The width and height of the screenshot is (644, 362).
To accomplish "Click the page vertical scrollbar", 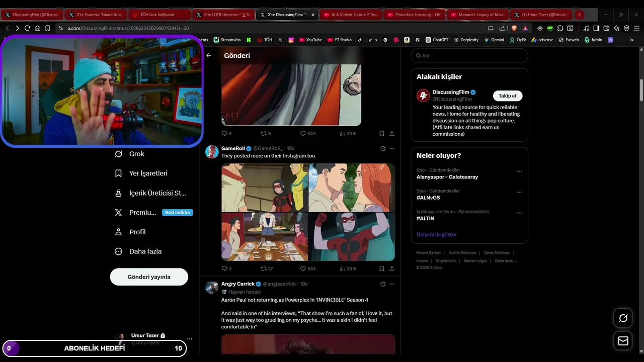I will tap(641, 90).
